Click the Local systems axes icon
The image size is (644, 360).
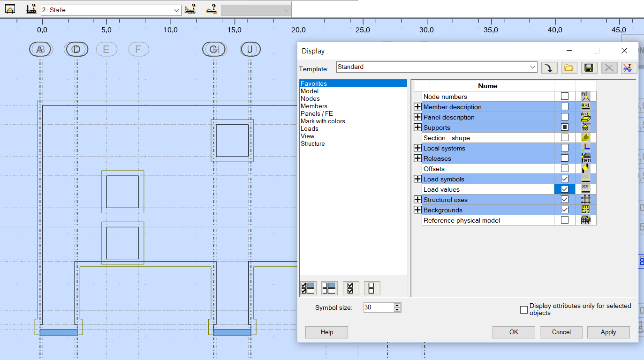point(586,148)
